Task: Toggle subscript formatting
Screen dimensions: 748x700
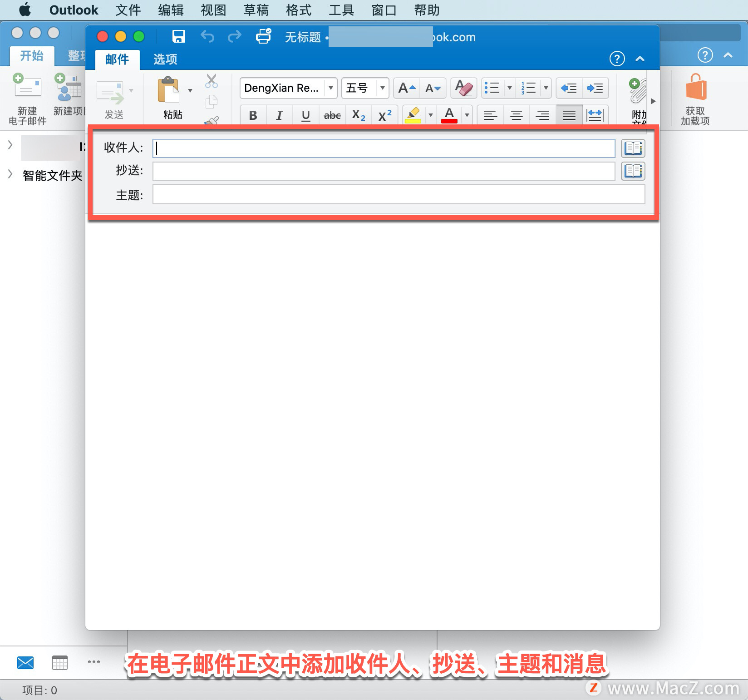Action: tap(359, 115)
